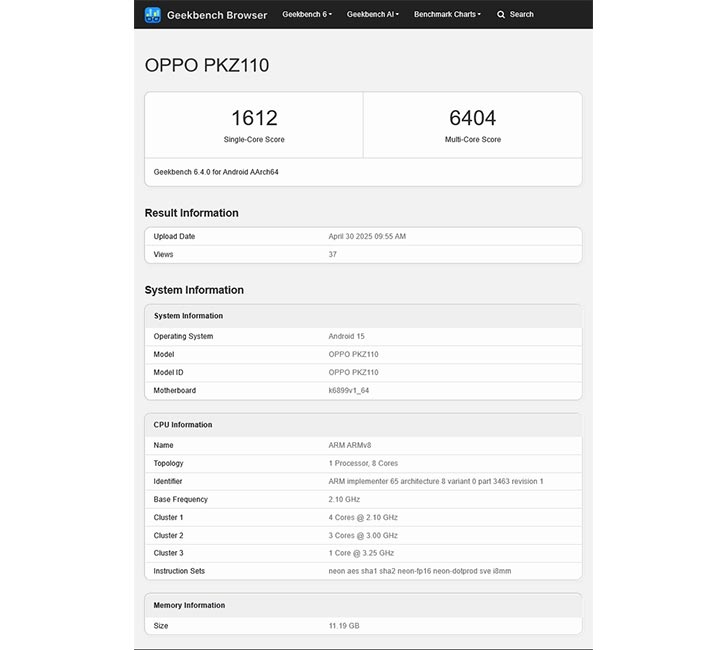
Task: Select the views count 37
Action: [x=332, y=254]
